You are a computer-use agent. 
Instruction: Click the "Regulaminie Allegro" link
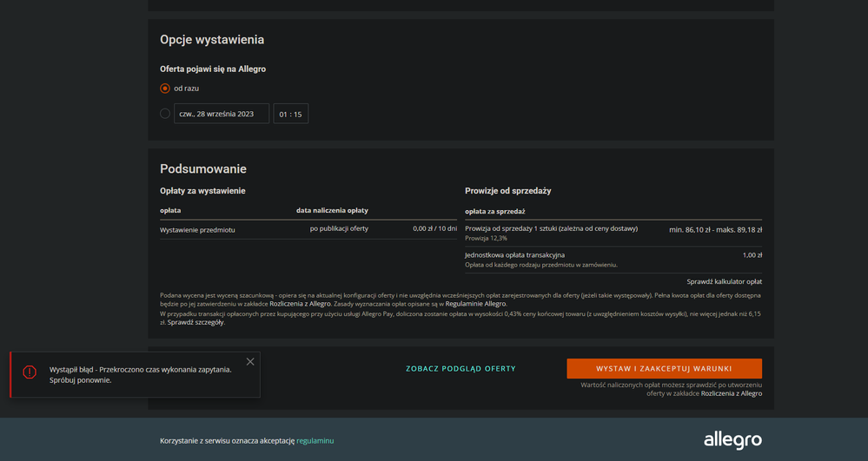(475, 304)
